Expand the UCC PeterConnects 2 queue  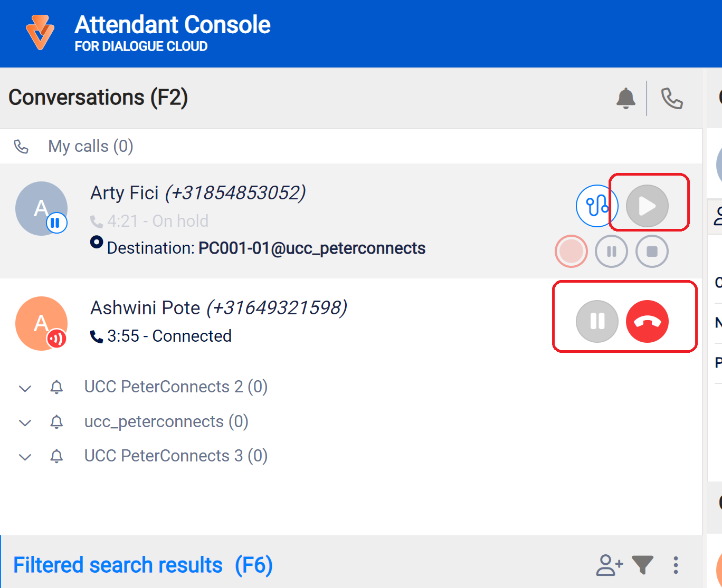click(x=25, y=388)
